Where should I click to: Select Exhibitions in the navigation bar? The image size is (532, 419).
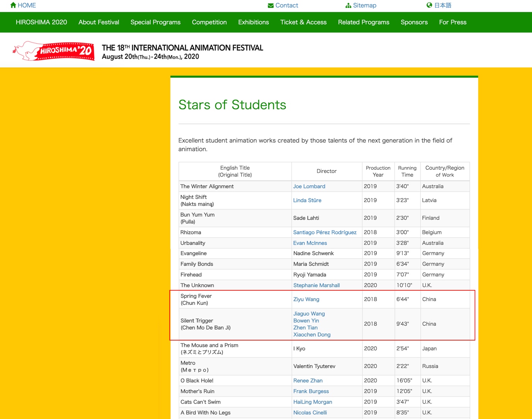click(x=253, y=22)
